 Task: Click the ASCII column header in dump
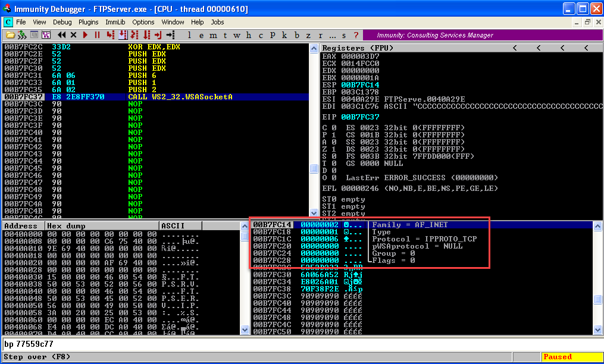click(181, 226)
